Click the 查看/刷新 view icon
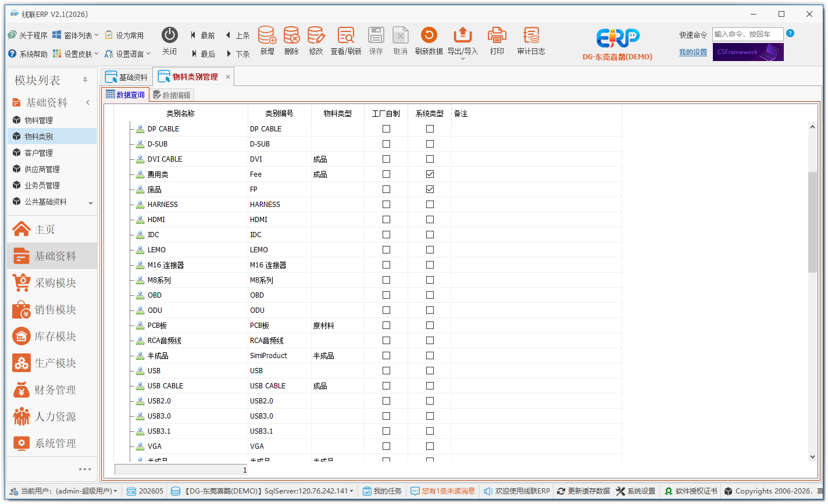Image resolution: width=828 pixels, height=504 pixels. (346, 35)
